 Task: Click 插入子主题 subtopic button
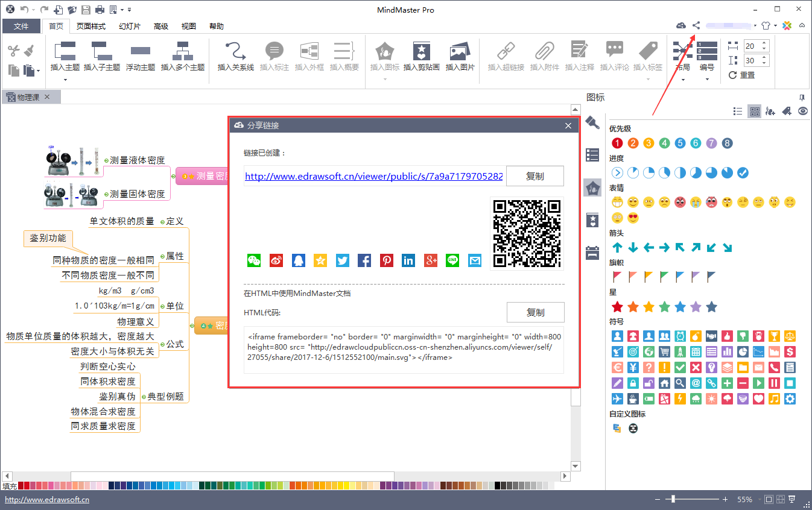tap(102, 57)
